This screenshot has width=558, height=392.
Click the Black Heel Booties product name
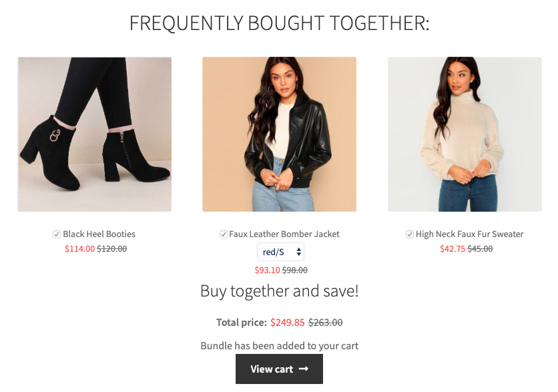pos(99,234)
